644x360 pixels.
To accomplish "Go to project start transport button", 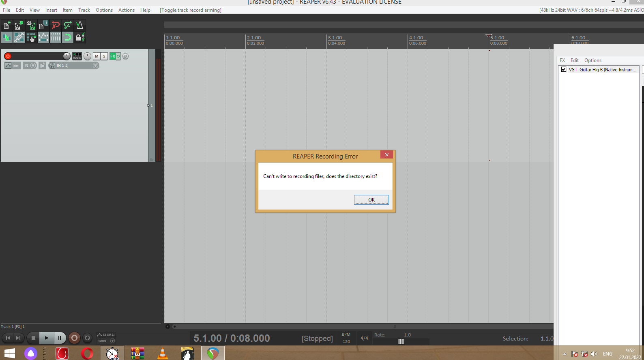I will 8,338.
